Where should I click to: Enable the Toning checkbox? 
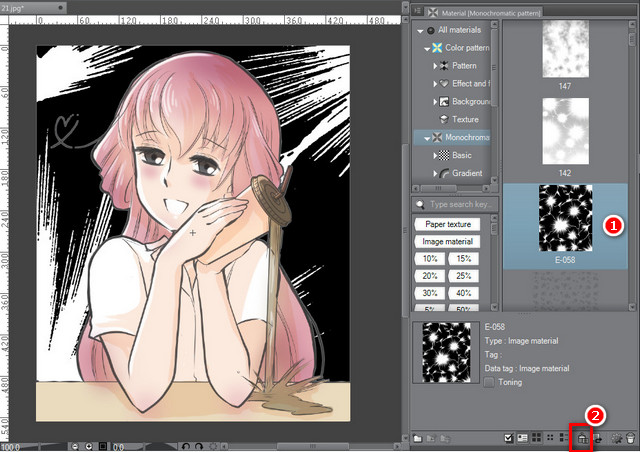pyautogui.click(x=489, y=383)
